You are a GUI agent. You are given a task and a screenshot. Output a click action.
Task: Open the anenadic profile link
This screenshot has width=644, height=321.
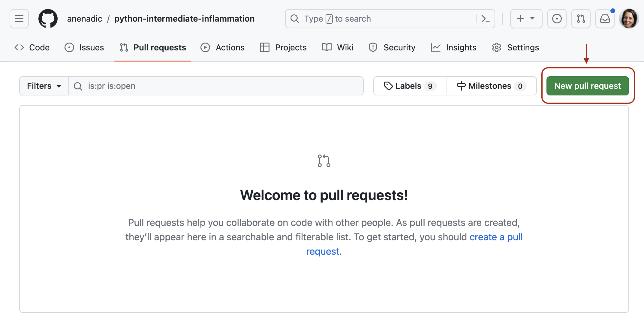pos(85,19)
